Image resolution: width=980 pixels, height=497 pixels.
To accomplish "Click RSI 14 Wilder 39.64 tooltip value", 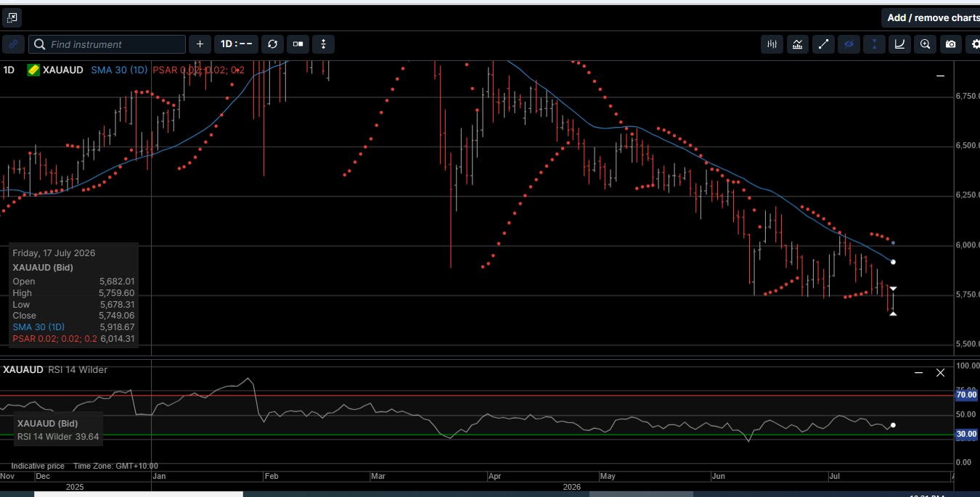I will pos(58,437).
